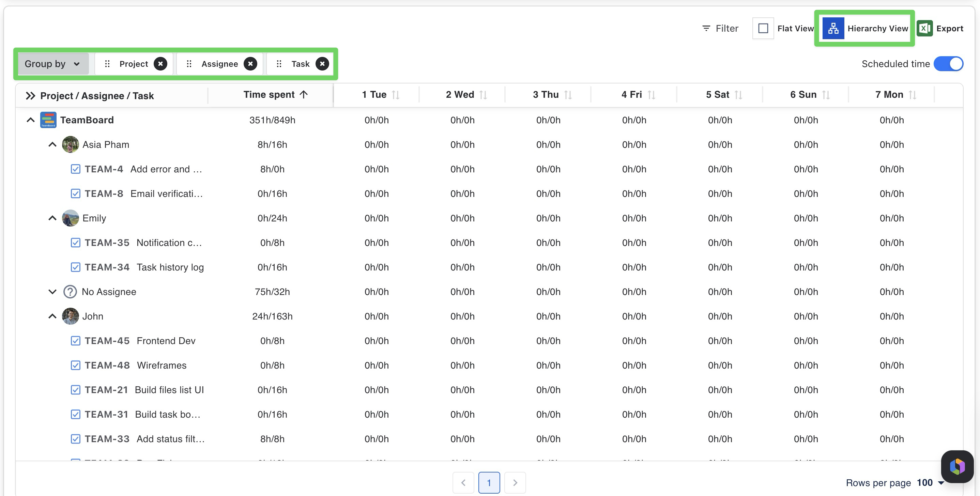The height and width of the screenshot is (496, 980).
Task: Go to next page arrow
Action: click(x=515, y=483)
